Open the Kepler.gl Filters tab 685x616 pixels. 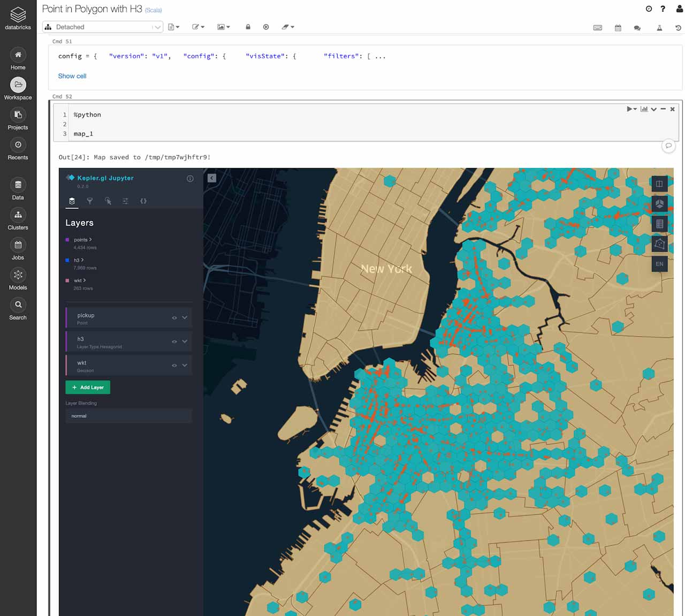coord(90,201)
